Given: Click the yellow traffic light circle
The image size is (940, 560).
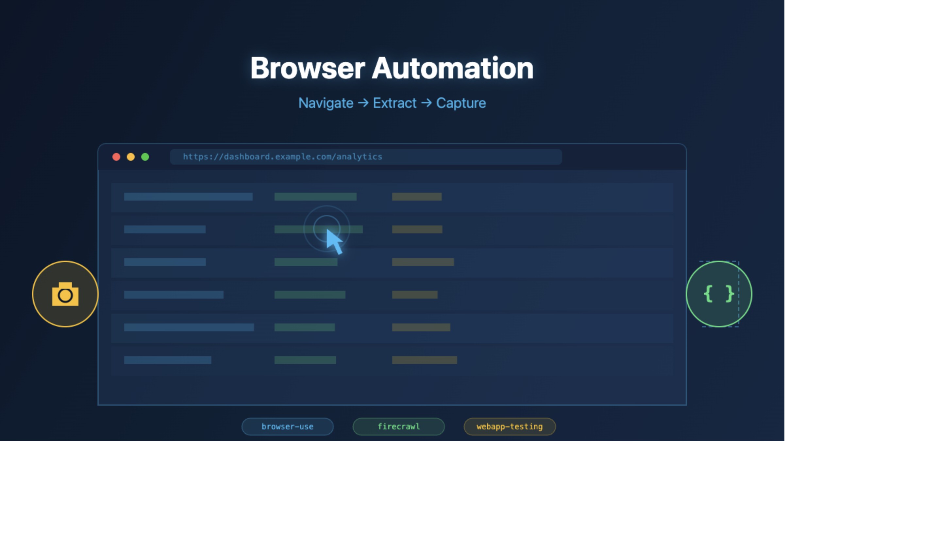Looking at the screenshot, I should coord(131,156).
